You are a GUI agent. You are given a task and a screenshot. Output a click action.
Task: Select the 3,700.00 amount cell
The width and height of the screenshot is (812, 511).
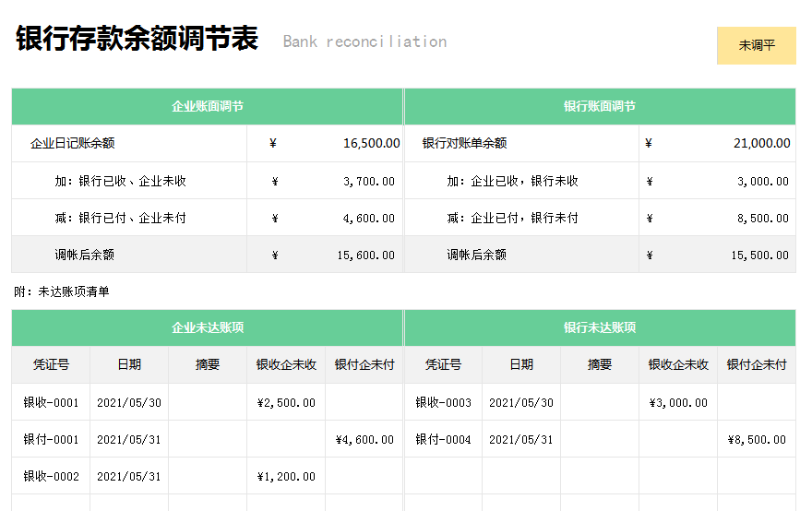tap(368, 181)
